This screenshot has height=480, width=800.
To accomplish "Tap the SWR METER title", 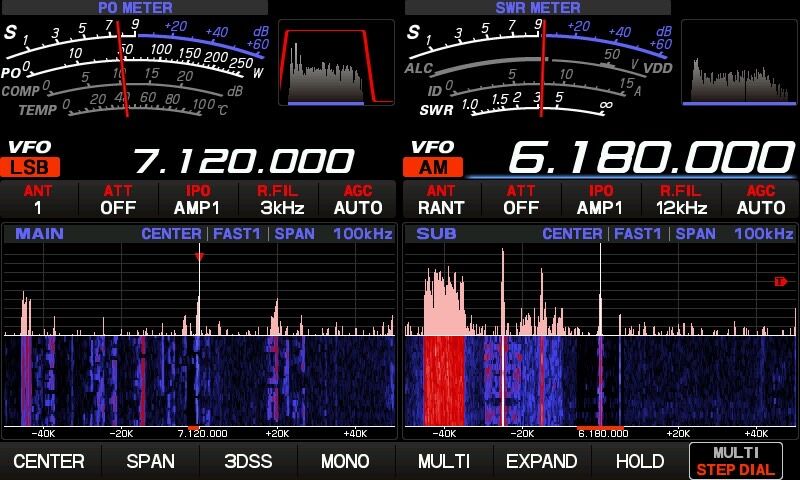I will pyautogui.click(x=538, y=7).
